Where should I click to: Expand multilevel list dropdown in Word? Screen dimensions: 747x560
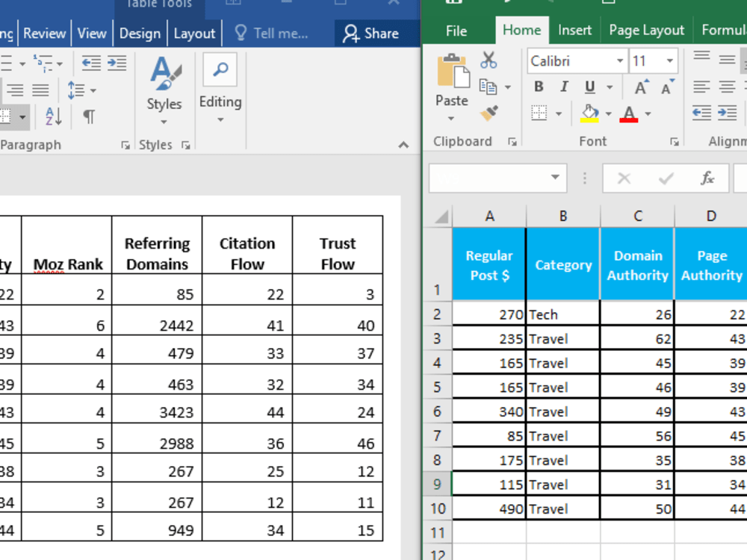pyautogui.click(x=59, y=63)
